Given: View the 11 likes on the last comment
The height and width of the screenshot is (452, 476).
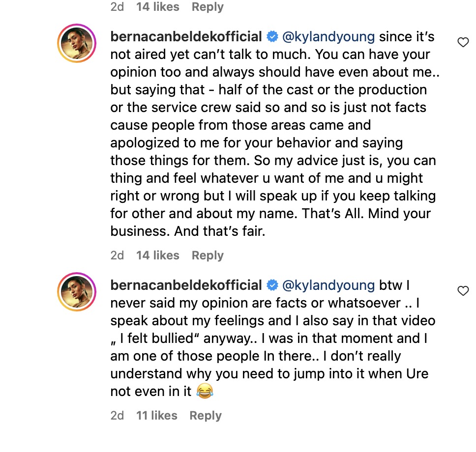Looking at the screenshot, I should point(156,416).
